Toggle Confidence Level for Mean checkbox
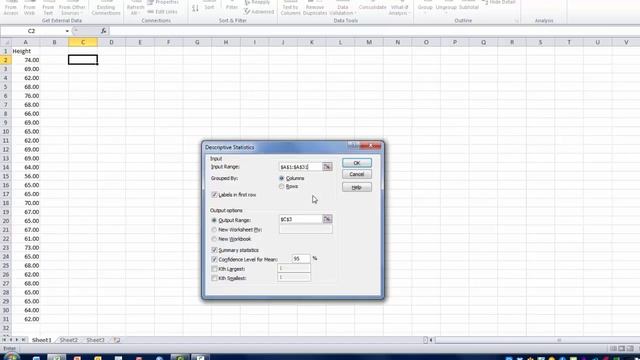The width and height of the screenshot is (640, 360). [x=214, y=259]
